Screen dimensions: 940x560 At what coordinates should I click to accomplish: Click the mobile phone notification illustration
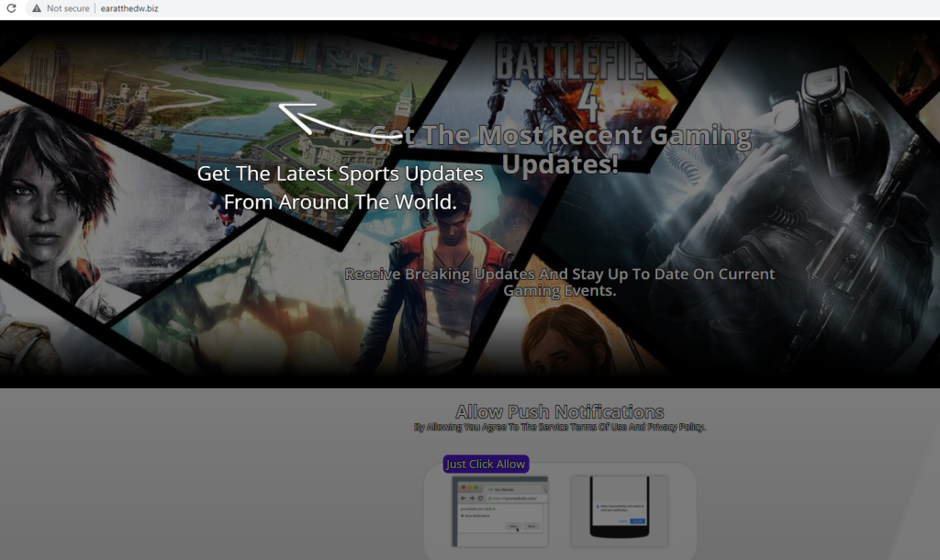[619, 508]
